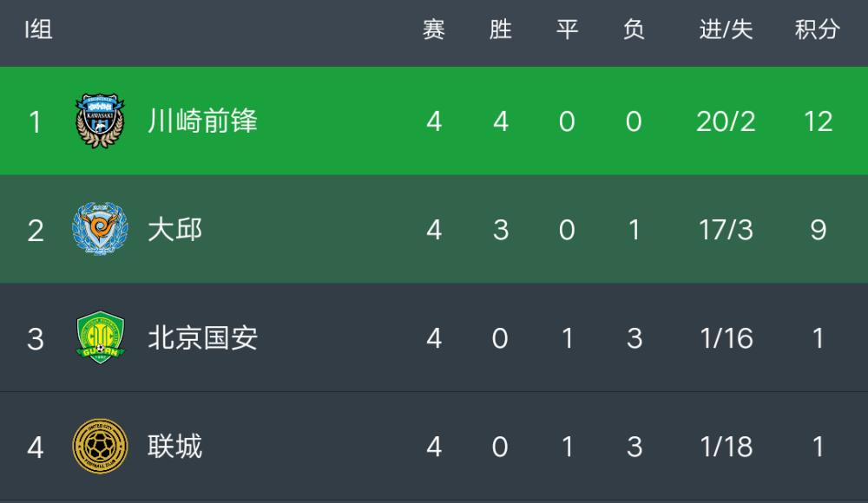This screenshot has height=503, width=868.
Task: Click the 17/3 goals record for 大邱
Action: coord(726,230)
